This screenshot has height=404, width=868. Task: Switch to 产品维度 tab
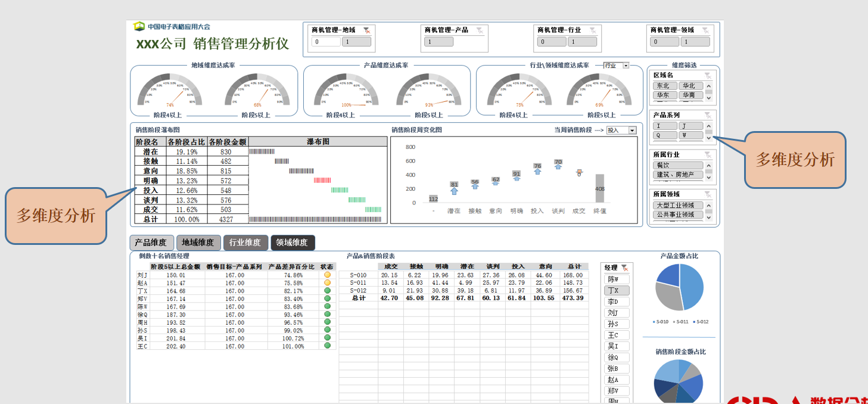[x=151, y=243]
